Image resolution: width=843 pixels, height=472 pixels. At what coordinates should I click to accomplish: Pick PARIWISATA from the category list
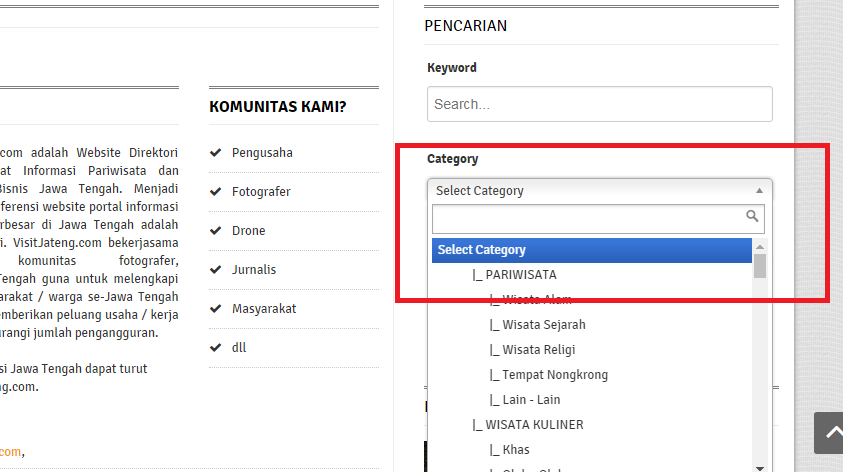521,275
